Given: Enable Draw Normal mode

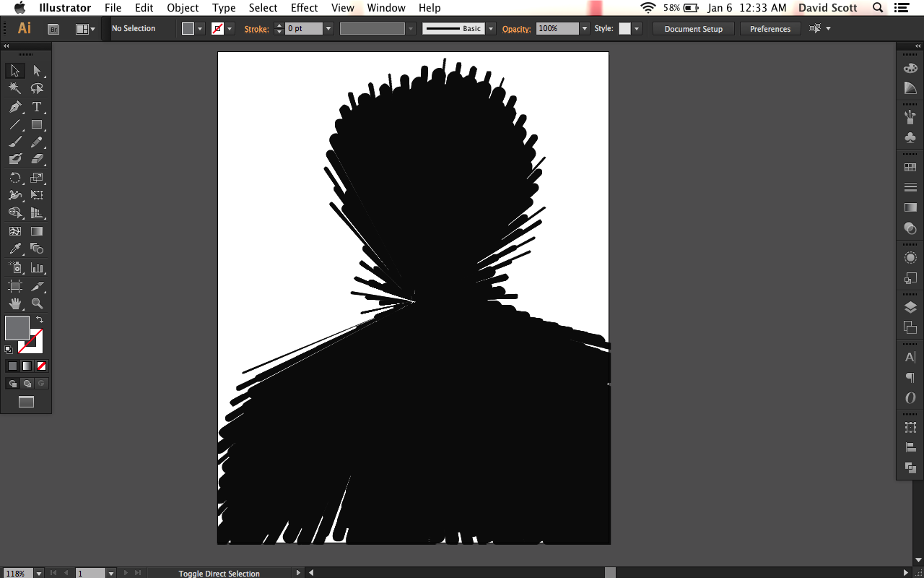Looking at the screenshot, I should [x=12, y=384].
